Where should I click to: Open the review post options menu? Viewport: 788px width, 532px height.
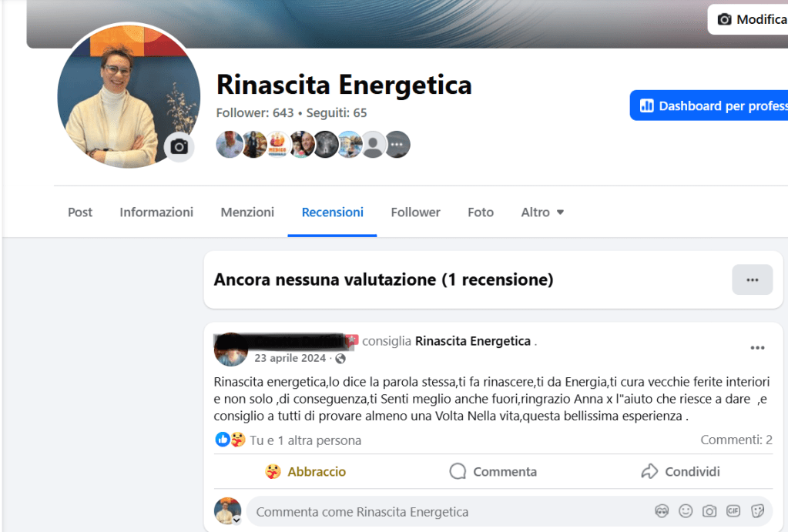point(757,348)
